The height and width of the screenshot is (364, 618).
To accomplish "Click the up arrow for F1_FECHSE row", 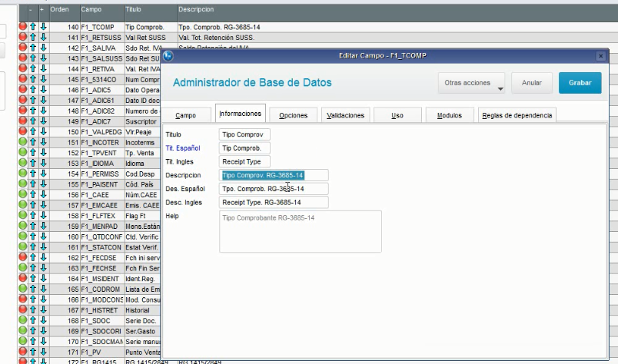I will (33, 268).
